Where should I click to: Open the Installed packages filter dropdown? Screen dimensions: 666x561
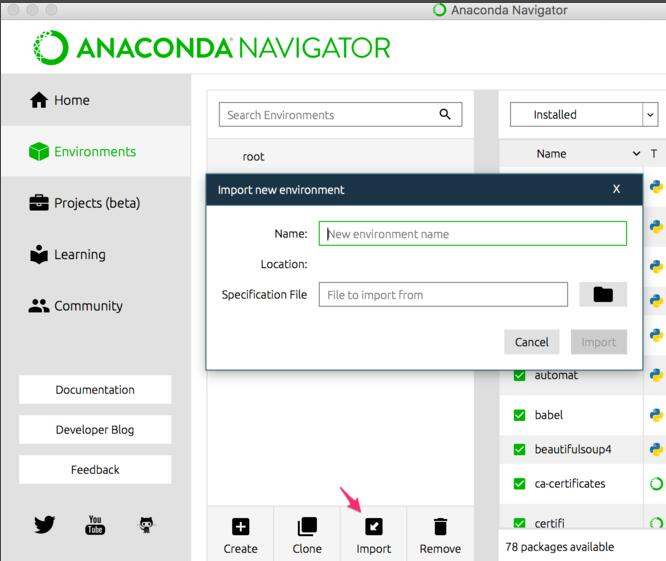coord(650,114)
